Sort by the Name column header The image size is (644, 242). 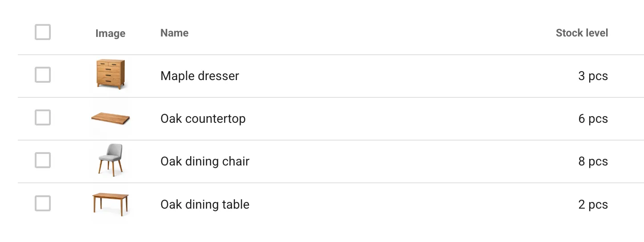click(x=174, y=33)
